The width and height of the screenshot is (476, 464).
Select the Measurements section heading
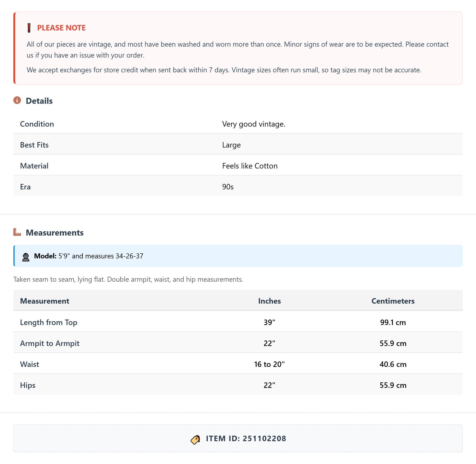tap(55, 233)
